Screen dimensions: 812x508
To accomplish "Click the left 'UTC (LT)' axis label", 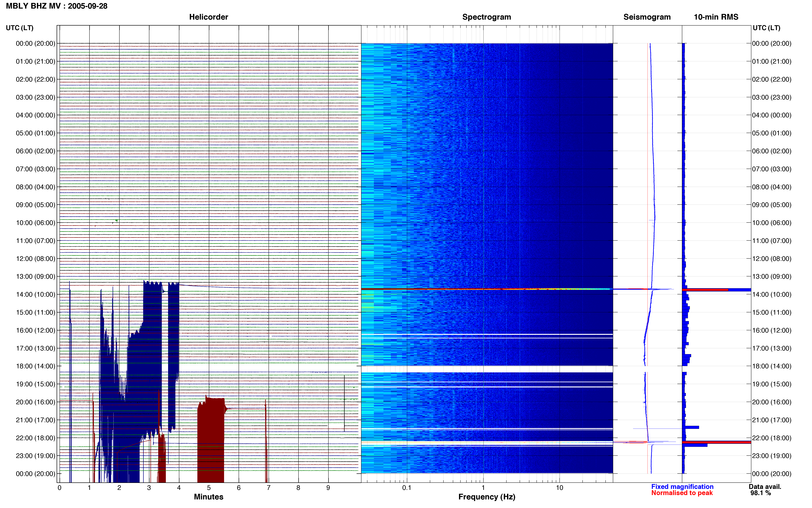I will click(x=20, y=28).
